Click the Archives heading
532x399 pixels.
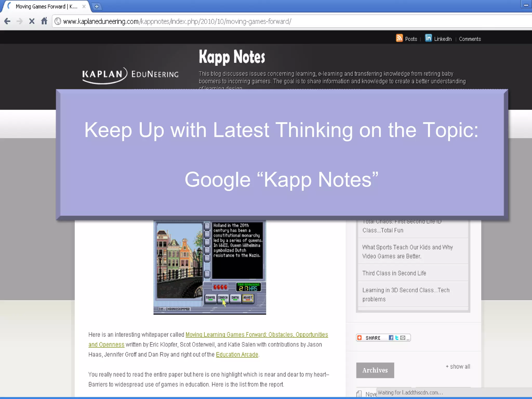375,370
